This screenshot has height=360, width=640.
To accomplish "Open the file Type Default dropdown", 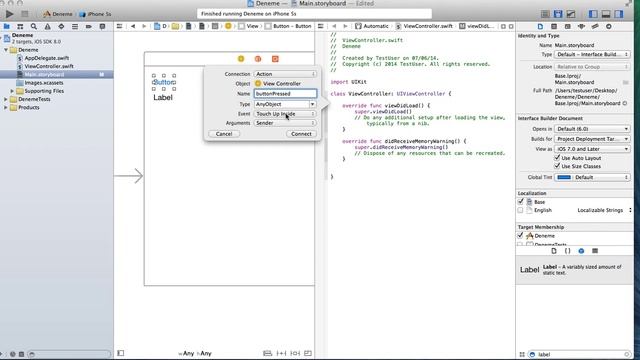I will pos(592,54).
